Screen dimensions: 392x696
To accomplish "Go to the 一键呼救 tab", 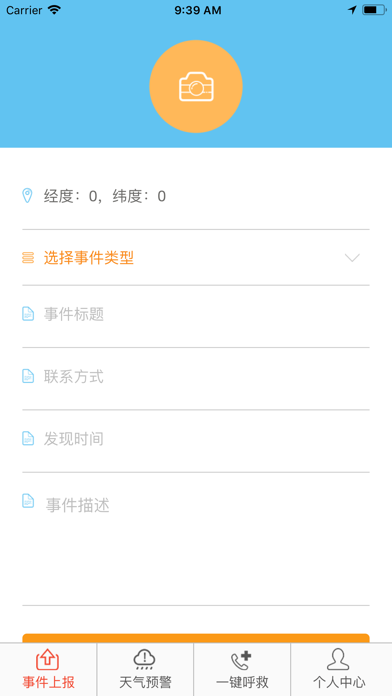I will tap(242, 669).
